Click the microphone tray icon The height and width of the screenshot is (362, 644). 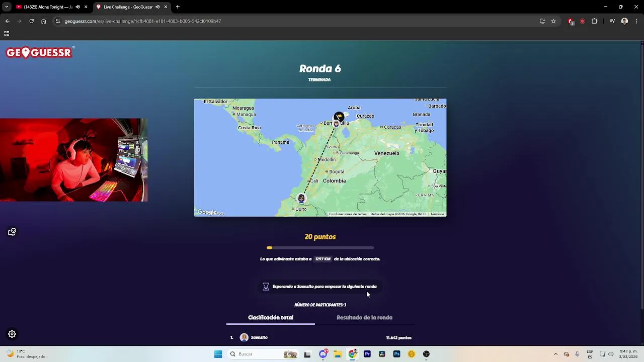(x=577, y=354)
